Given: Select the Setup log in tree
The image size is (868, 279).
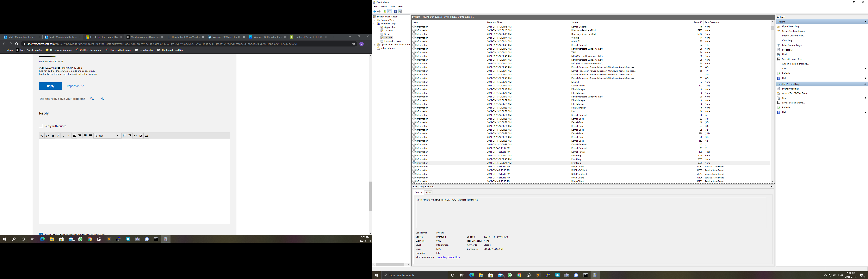Looking at the screenshot, I should click(387, 34).
